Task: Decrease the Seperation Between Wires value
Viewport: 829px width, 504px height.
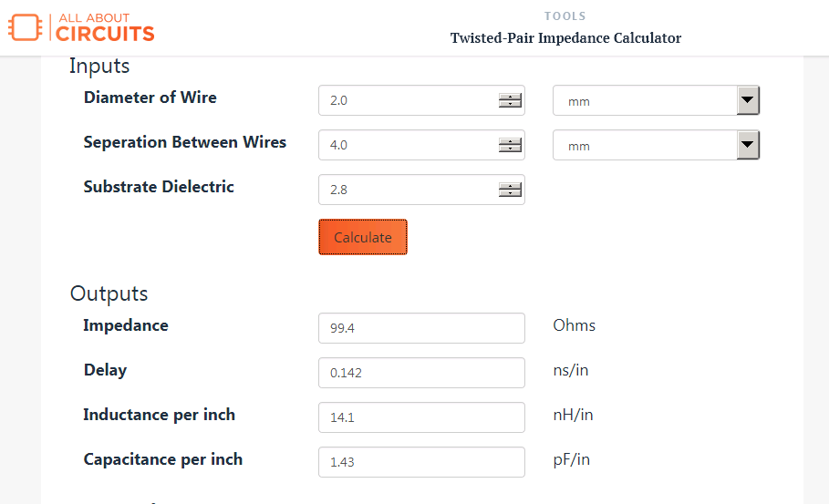Action: point(510,149)
